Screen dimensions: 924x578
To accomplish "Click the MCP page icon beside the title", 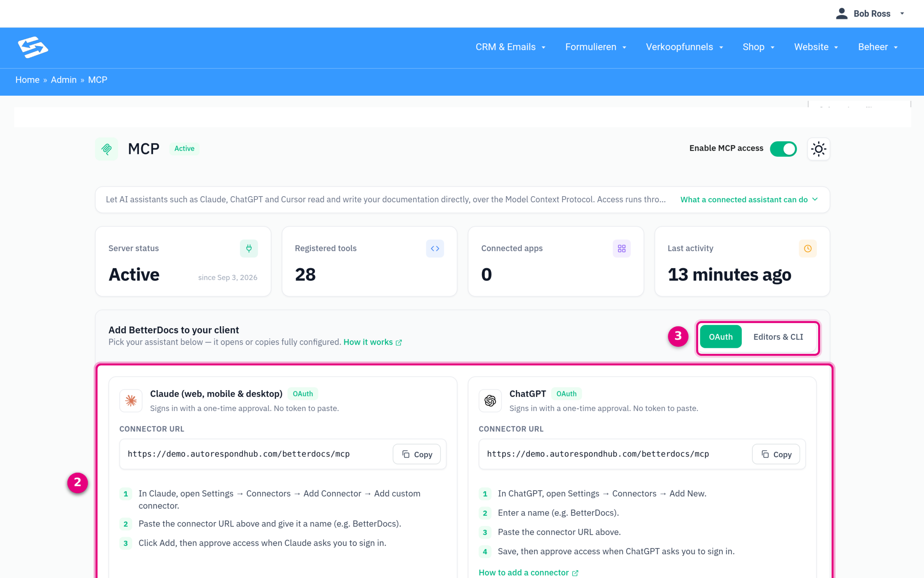I will pos(106,149).
